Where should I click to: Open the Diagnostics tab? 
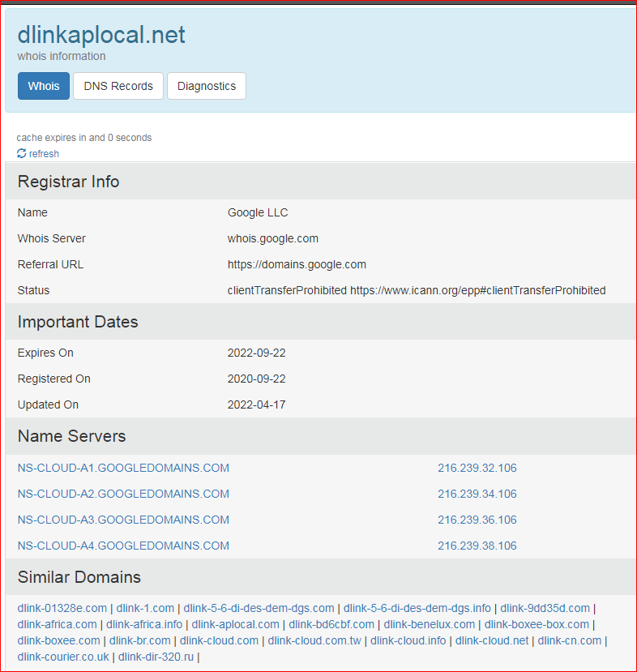pyautogui.click(x=207, y=86)
